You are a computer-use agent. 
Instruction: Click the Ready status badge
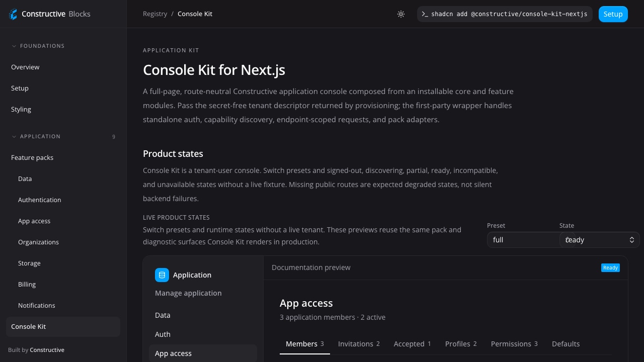pos(610,267)
